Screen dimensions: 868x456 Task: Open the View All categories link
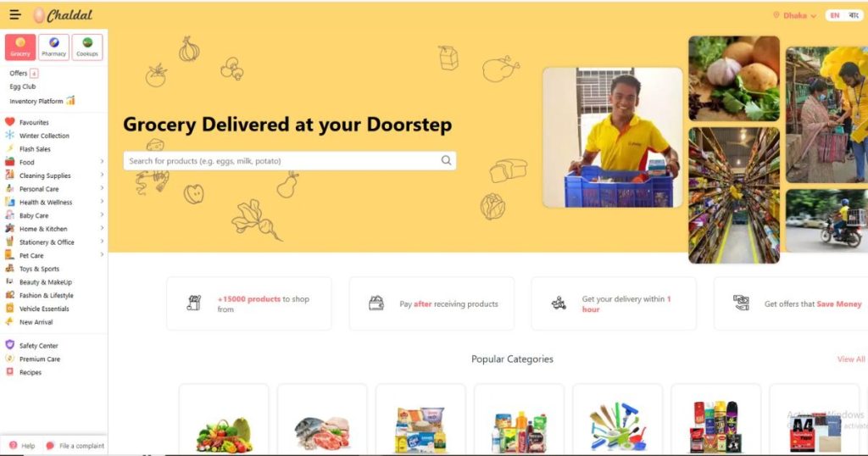pyautogui.click(x=851, y=359)
